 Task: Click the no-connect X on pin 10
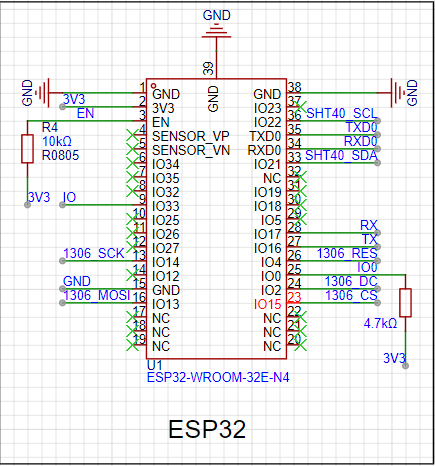click(132, 219)
